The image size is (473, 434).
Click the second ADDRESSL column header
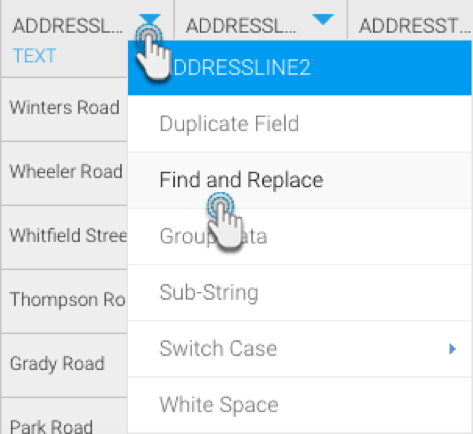click(241, 26)
